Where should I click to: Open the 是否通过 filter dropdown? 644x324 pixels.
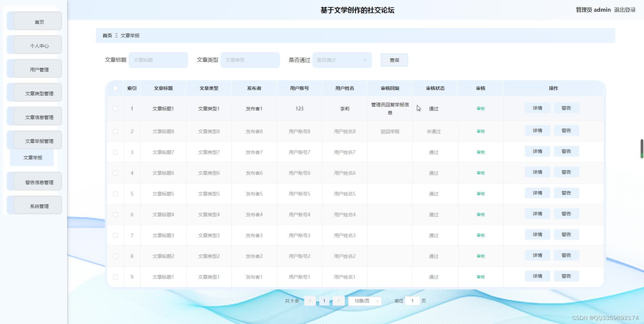pos(342,60)
